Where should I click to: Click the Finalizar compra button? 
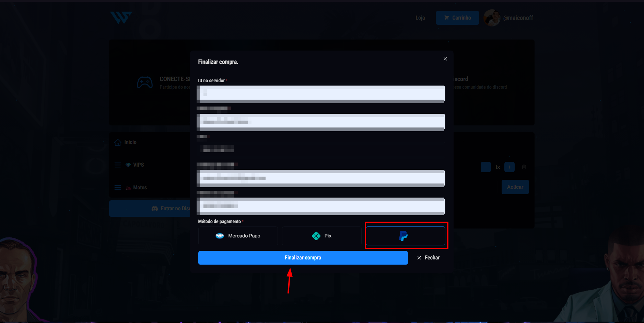[303, 257]
